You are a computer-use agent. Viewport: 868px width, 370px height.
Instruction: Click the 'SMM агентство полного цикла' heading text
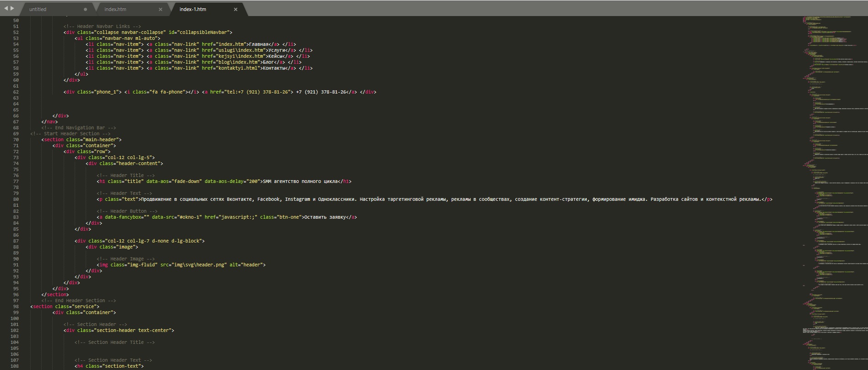(300, 182)
